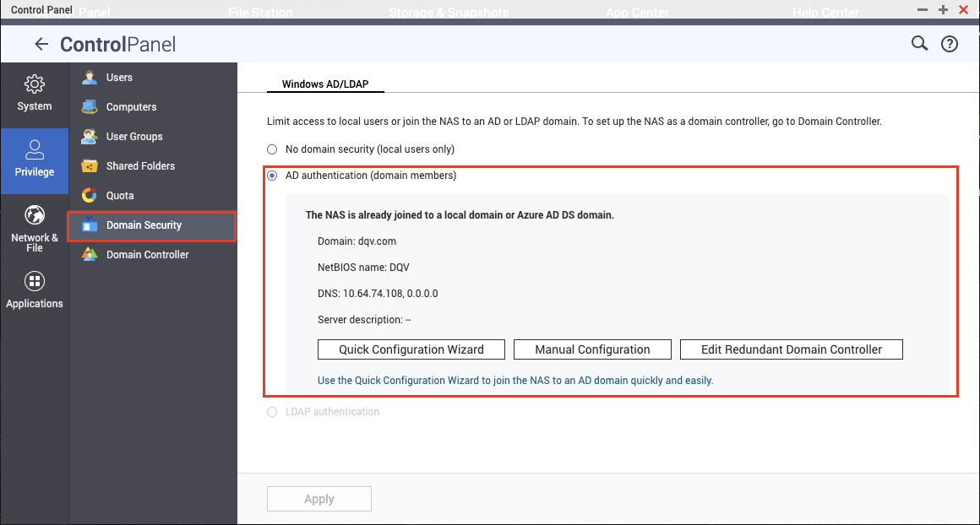Open the help question mark icon
Screen dimensions: 980x525
(x=950, y=45)
